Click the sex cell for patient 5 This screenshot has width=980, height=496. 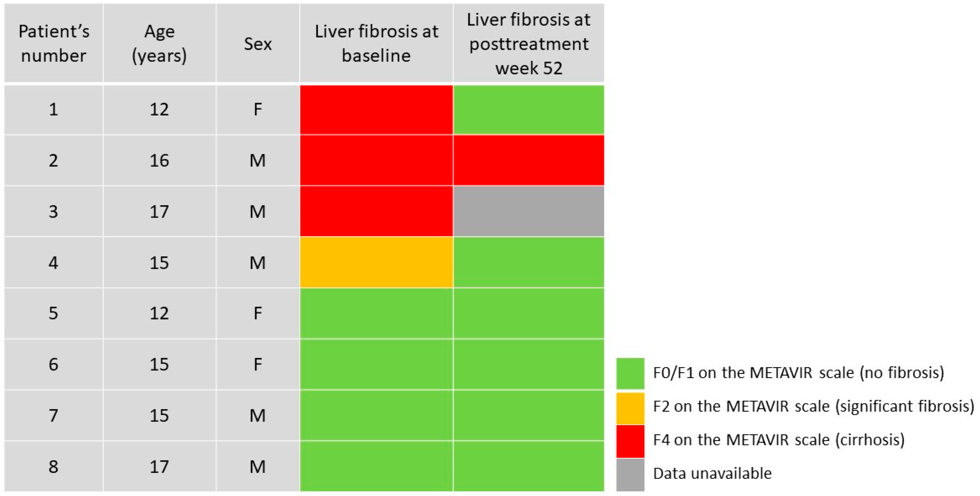[x=258, y=313]
